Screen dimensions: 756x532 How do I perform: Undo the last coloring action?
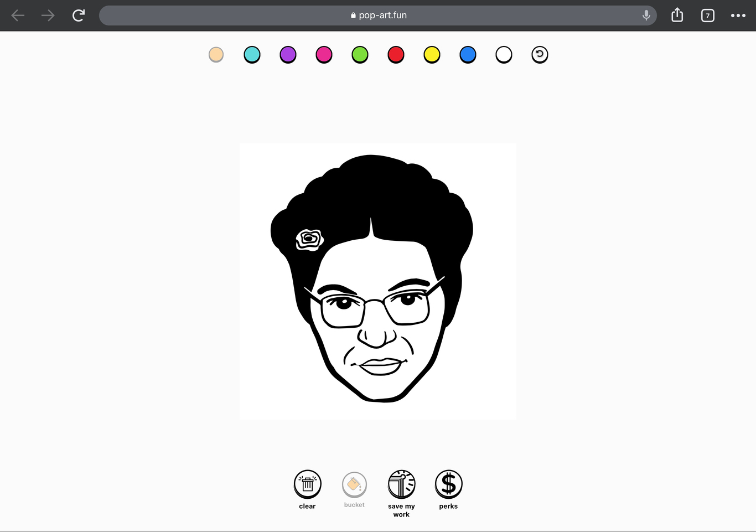540,54
